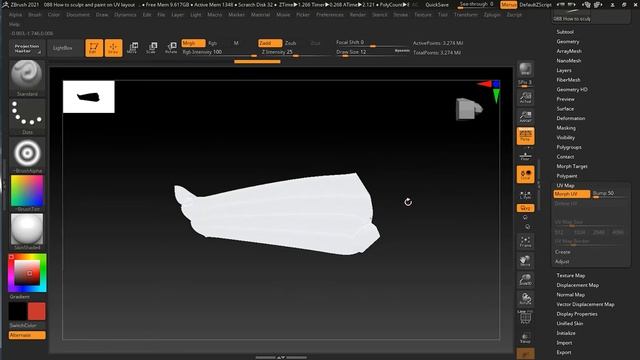Screen dimensions: 640x360
Task: Open the Preferences menu
Action: coord(330,15)
